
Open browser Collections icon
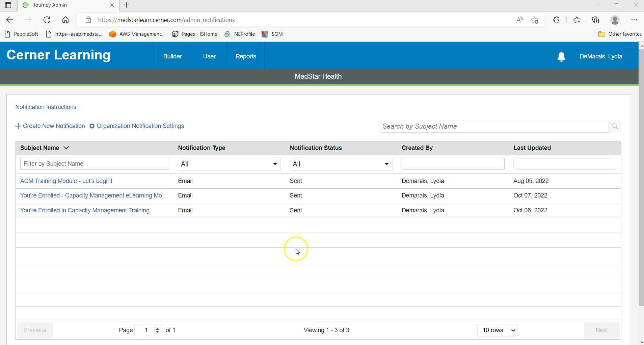point(595,20)
